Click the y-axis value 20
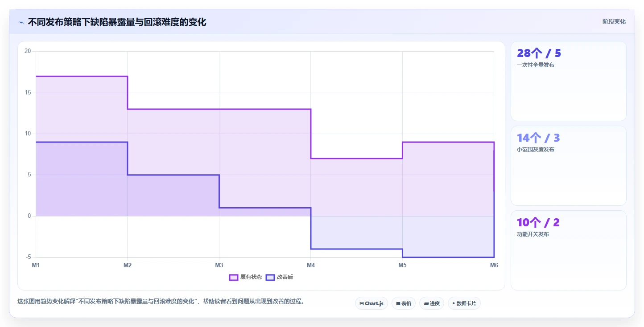644x327 pixels. tap(28, 51)
